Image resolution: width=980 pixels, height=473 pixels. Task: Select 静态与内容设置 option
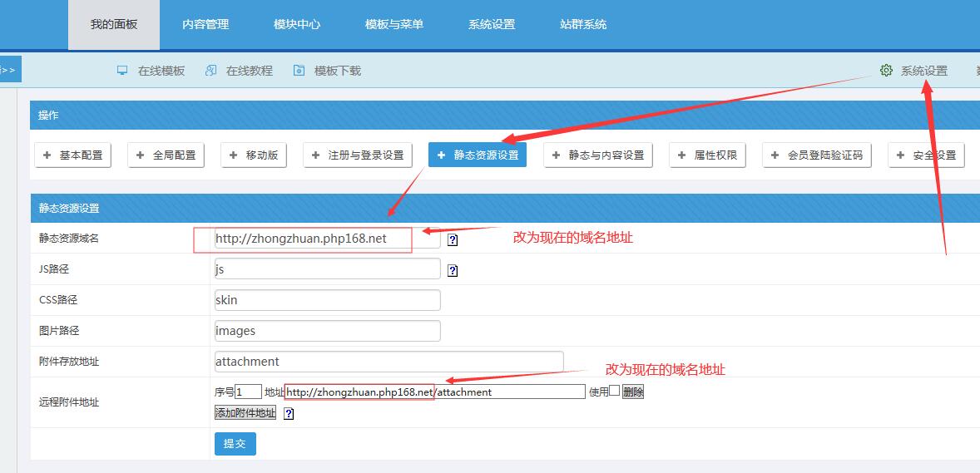point(598,155)
